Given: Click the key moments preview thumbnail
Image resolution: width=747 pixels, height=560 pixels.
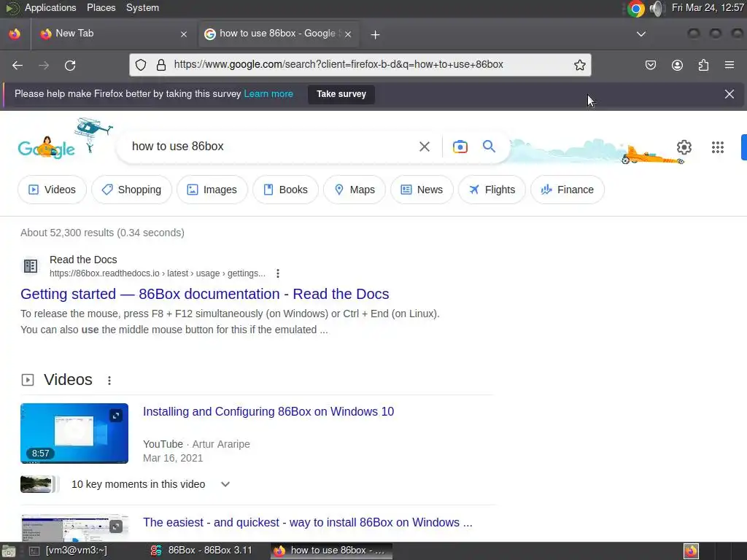Looking at the screenshot, I should [36, 484].
